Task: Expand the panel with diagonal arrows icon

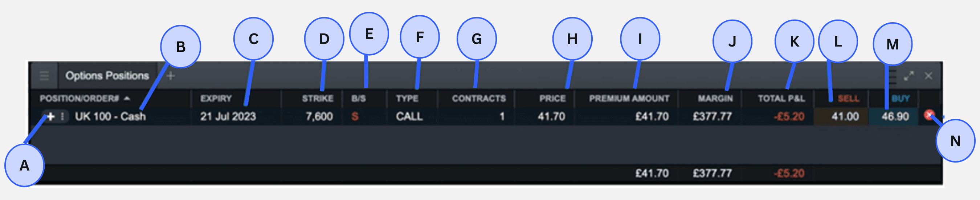Action: pyautogui.click(x=909, y=76)
